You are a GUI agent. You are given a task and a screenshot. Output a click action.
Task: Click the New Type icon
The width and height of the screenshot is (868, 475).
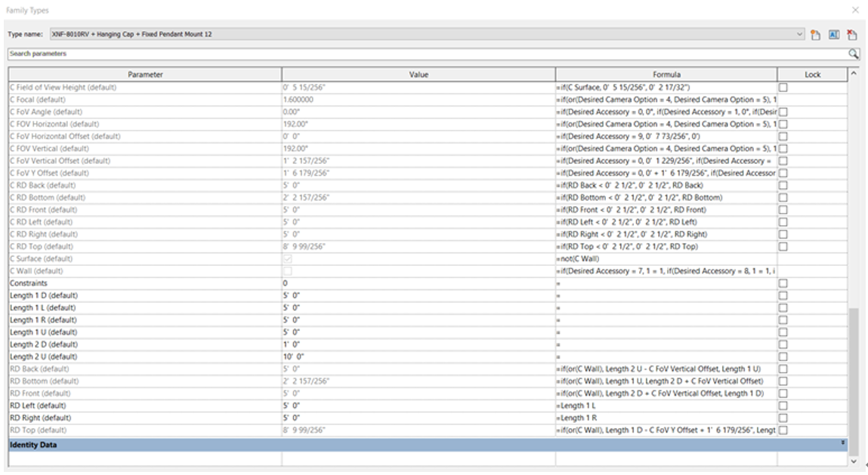pos(815,35)
